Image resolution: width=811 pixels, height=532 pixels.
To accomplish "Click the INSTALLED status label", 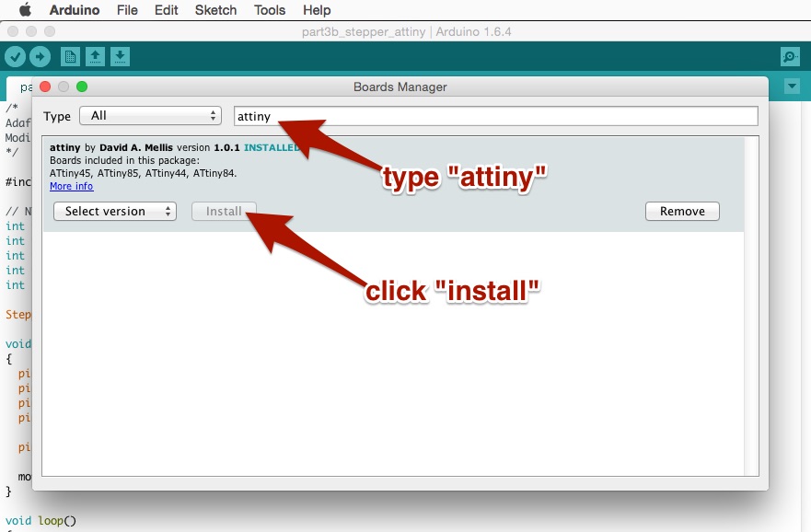I will tap(272, 147).
